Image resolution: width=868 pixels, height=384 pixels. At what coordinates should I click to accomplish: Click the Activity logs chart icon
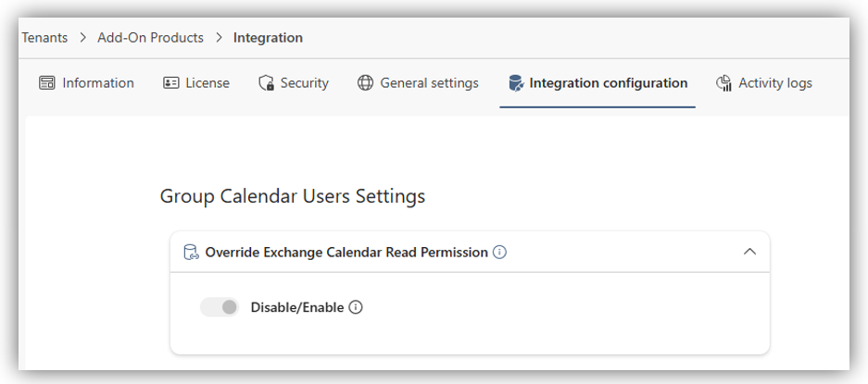coord(724,83)
